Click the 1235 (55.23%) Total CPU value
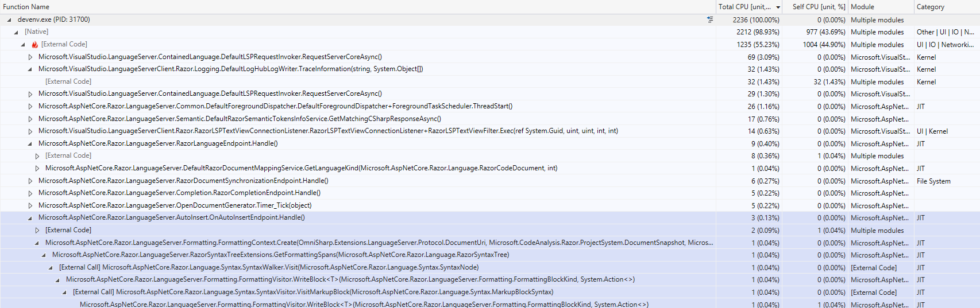 tap(758, 44)
